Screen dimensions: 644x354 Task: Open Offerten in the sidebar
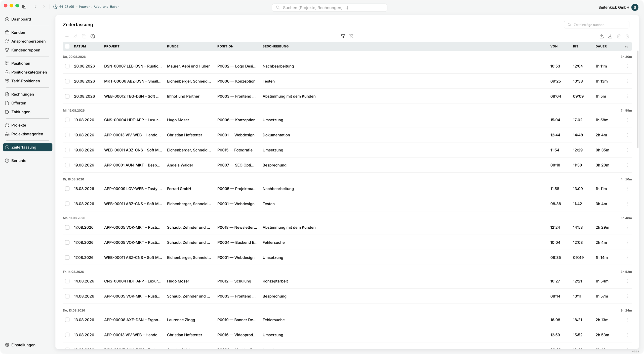[28, 103]
